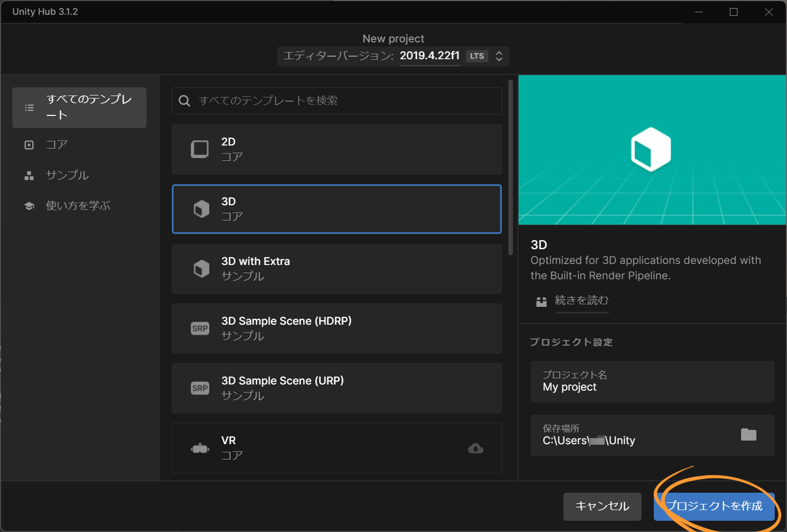The width and height of the screenshot is (787, 532).
Task: Select the 使い方を学ぶ category
Action: (79, 205)
